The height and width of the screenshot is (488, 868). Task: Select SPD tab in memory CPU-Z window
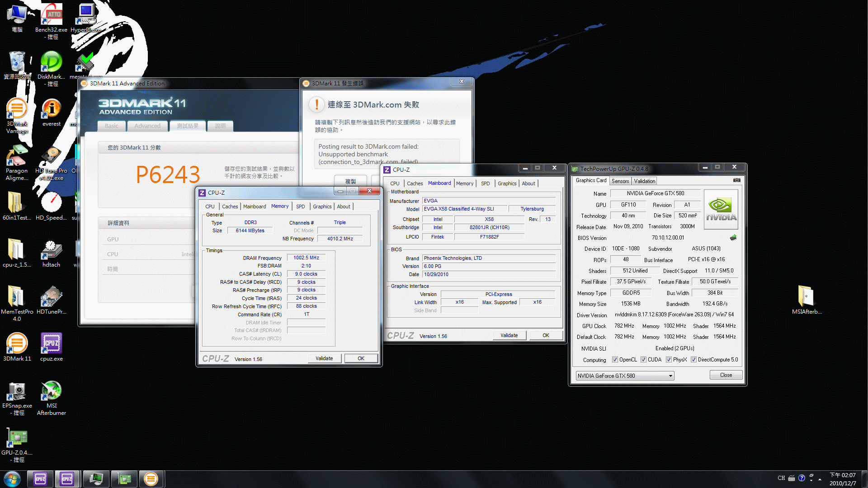point(300,206)
